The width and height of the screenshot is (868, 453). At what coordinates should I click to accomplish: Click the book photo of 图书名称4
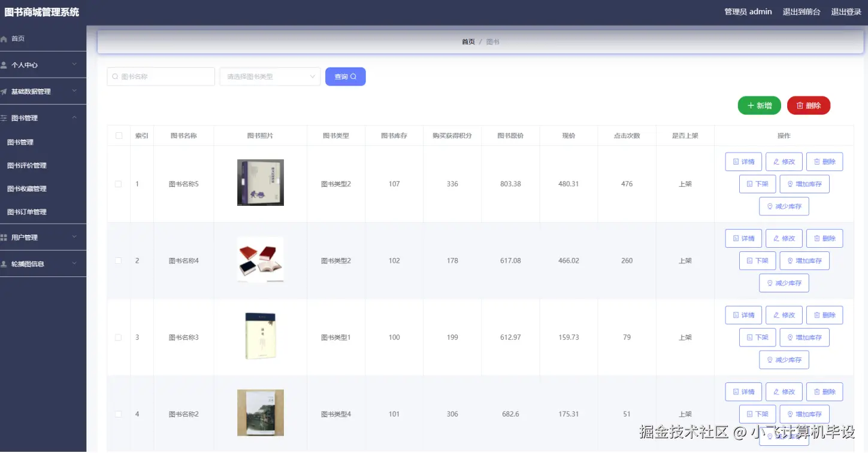pyautogui.click(x=261, y=260)
